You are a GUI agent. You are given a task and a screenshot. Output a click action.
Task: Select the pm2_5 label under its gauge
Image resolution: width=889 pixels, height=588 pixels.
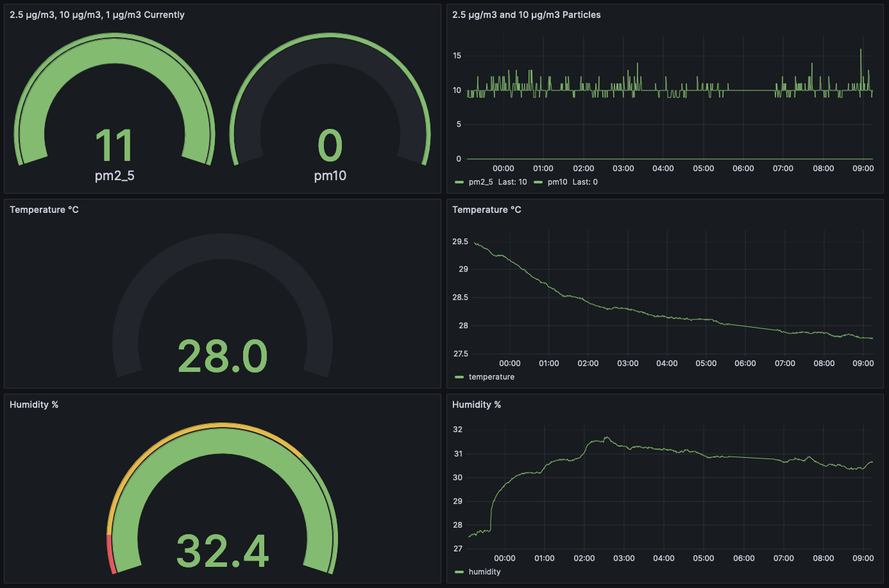[x=115, y=176]
